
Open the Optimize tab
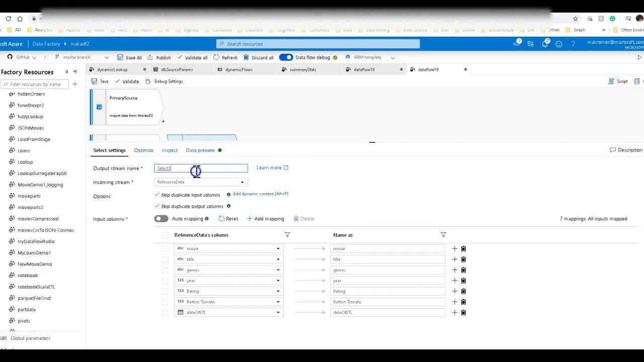[x=143, y=150]
